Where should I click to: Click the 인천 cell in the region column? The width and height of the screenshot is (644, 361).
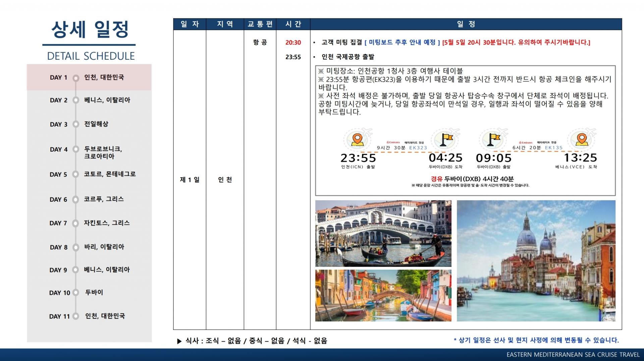[225, 180]
